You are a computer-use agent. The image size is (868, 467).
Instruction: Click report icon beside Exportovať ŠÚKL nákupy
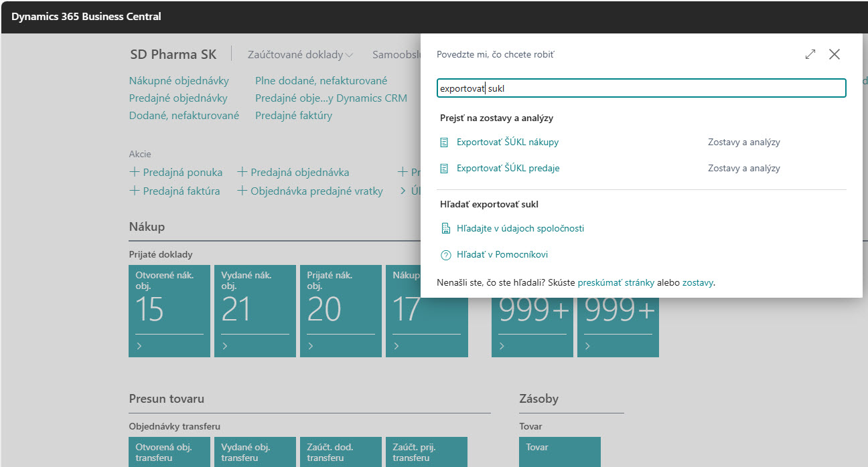[444, 143]
